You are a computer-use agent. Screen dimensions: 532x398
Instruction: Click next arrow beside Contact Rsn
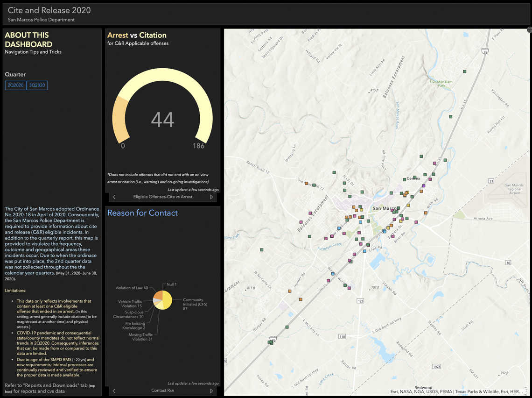coord(211,391)
